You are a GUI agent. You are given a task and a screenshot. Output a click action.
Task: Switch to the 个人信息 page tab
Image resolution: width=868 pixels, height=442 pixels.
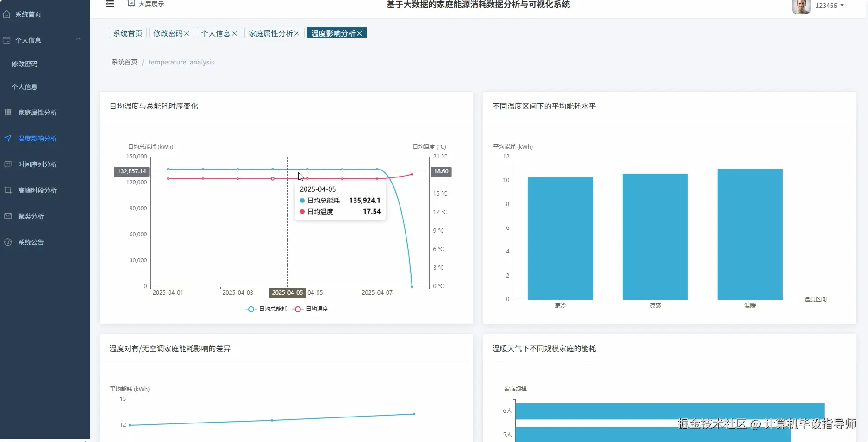[x=216, y=33]
